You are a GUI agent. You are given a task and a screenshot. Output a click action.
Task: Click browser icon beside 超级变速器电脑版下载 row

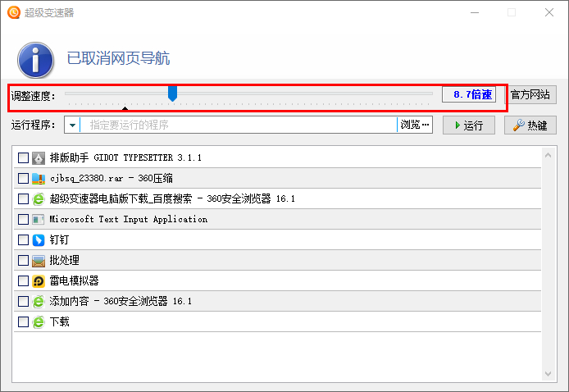coord(39,199)
